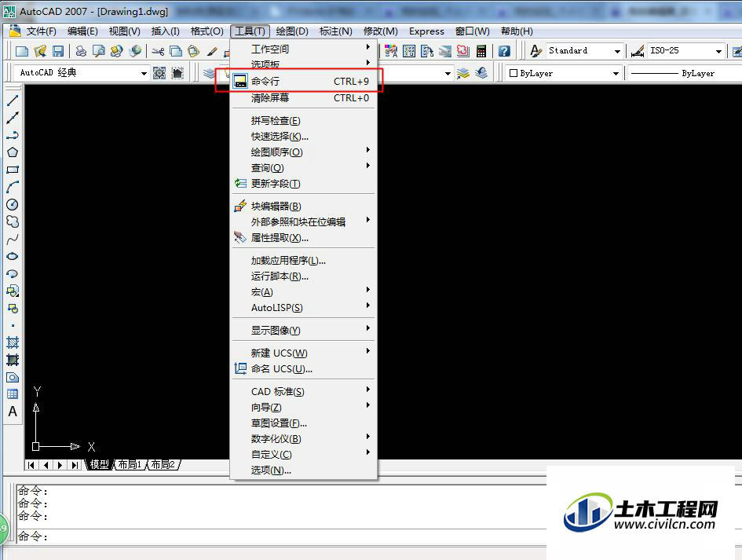Screen dimensions: 742x560
Task: Select the Gradient tool
Action: (x=13, y=360)
